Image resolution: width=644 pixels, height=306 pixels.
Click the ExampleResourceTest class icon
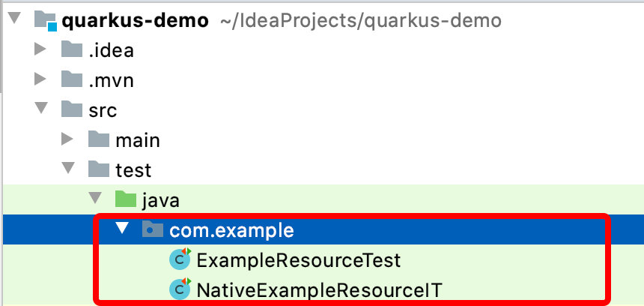[180, 259]
